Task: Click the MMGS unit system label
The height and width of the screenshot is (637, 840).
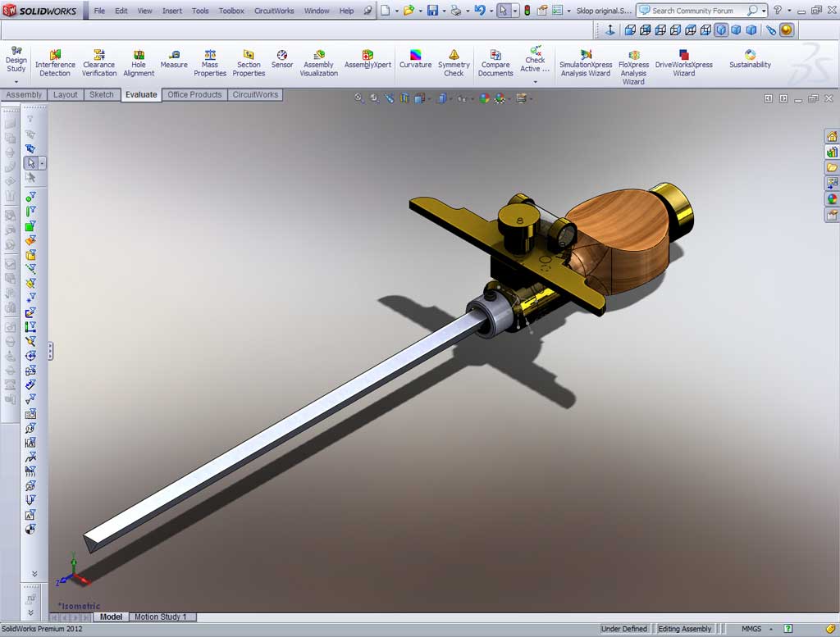Action: pyautogui.click(x=751, y=629)
